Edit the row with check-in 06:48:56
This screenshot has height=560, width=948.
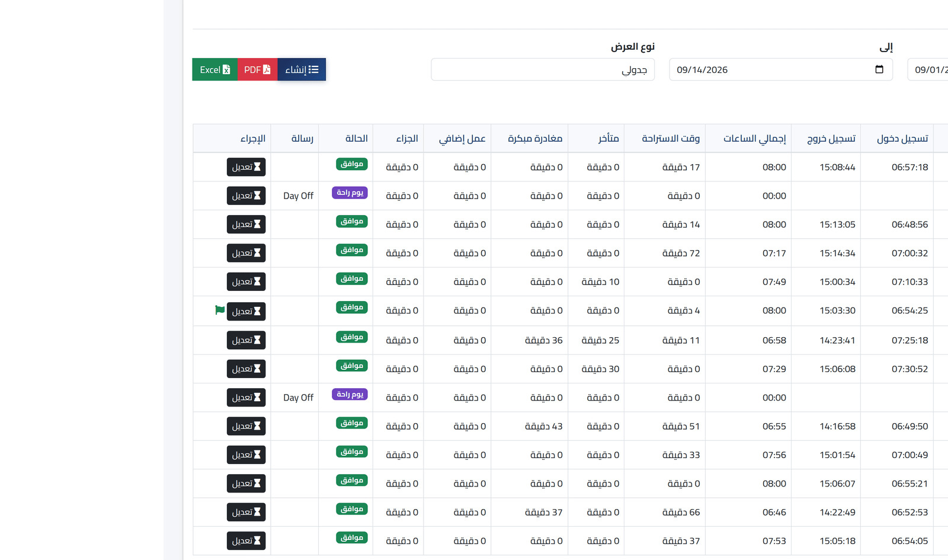246,224
